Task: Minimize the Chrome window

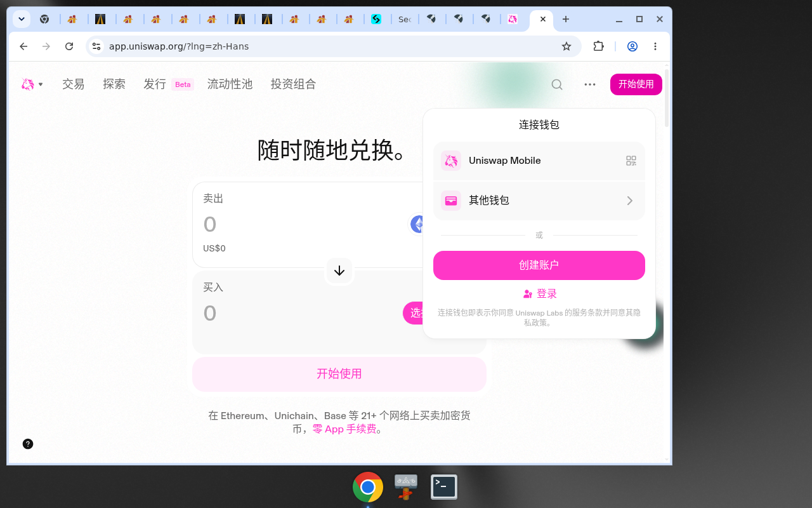Action: 619,19
